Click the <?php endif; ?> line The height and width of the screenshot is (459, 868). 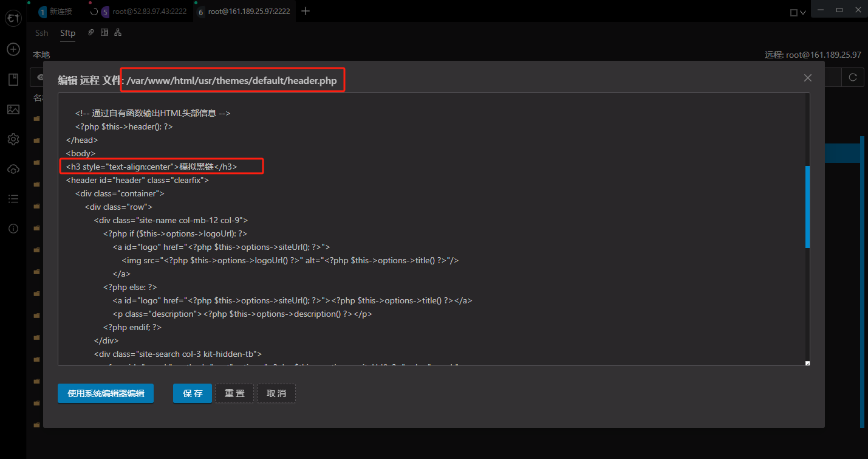[132, 327]
